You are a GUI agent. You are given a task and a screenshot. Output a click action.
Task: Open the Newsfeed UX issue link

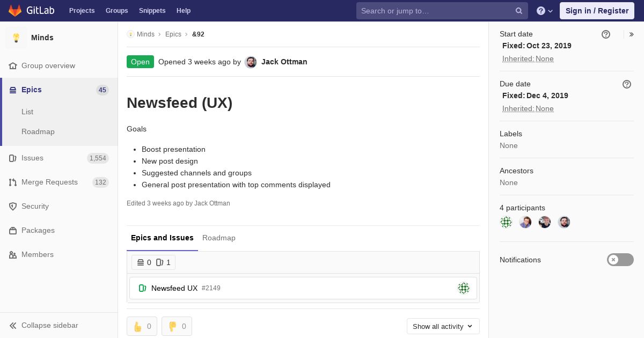coord(174,288)
